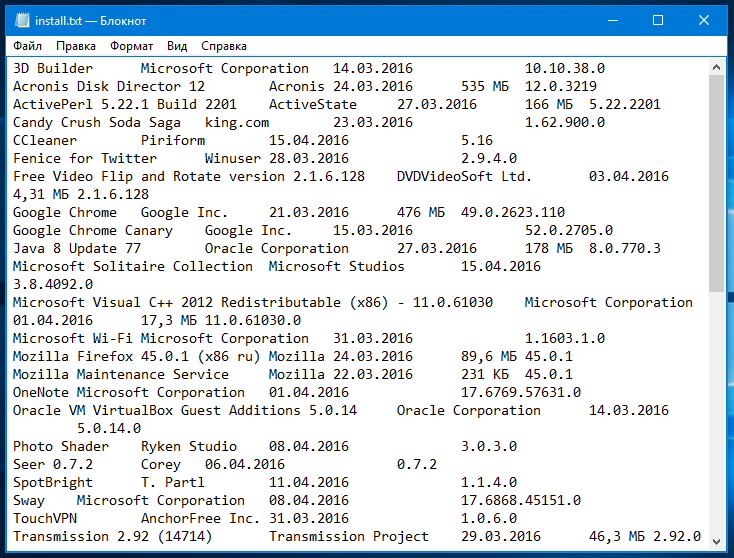Click the text 'ActivePerl 5.22.1 Build 2201'
The image size is (734, 558).
125,104
